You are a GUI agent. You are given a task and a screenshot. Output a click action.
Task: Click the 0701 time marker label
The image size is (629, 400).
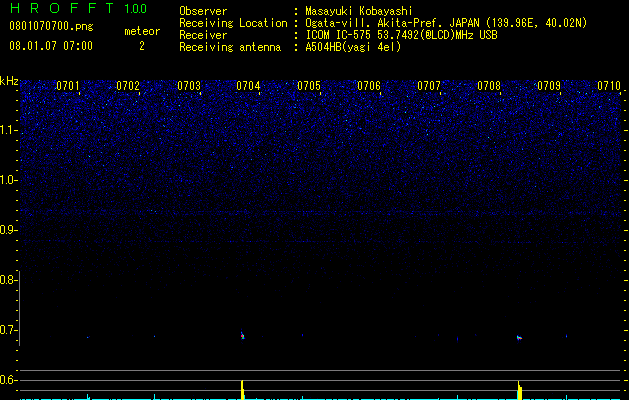point(68,86)
